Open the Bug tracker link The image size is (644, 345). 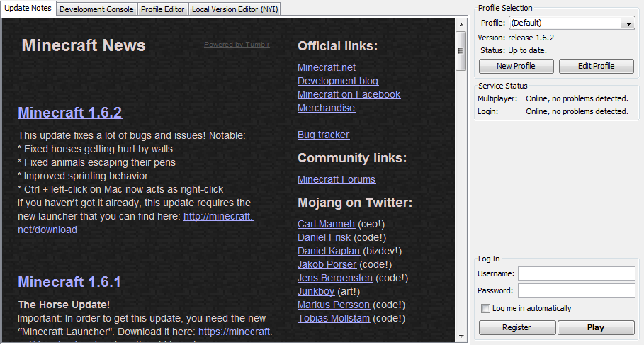click(x=324, y=135)
